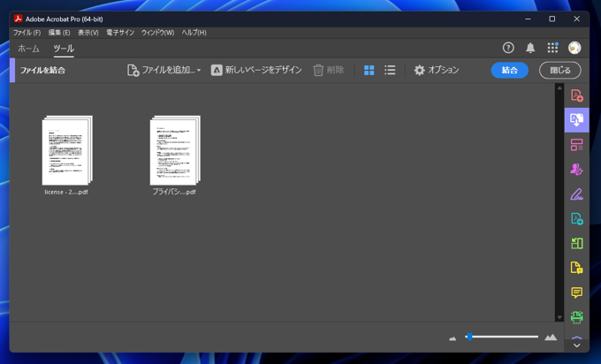Image resolution: width=601 pixels, height=364 pixels.
Task: Open オプション settings gear
Action: (x=437, y=70)
